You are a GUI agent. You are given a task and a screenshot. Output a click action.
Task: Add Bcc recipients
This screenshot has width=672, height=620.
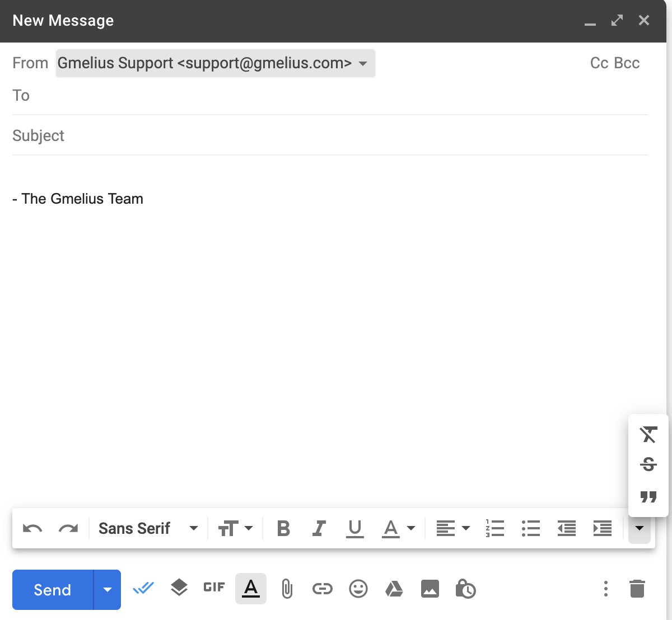pos(627,63)
